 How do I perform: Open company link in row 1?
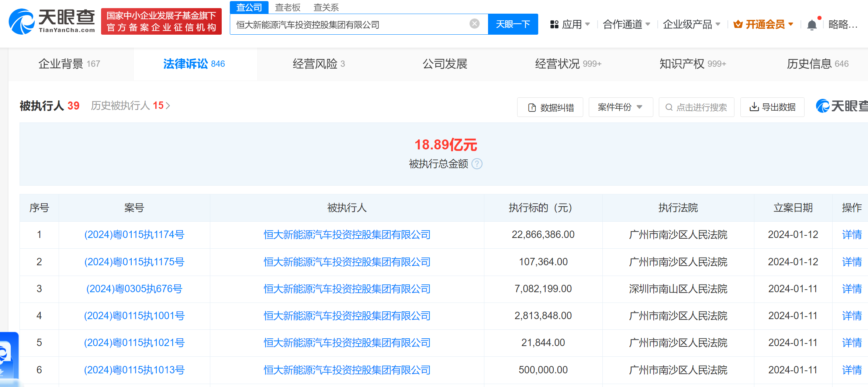(x=347, y=235)
